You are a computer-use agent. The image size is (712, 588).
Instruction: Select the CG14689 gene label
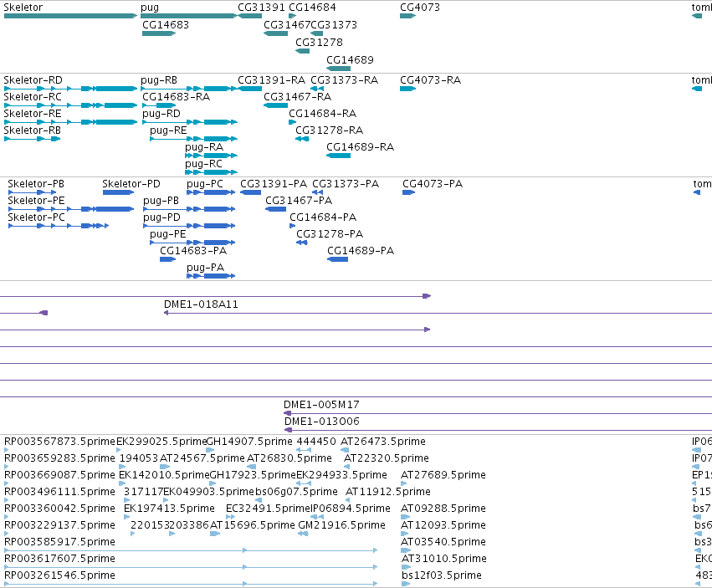(x=350, y=60)
